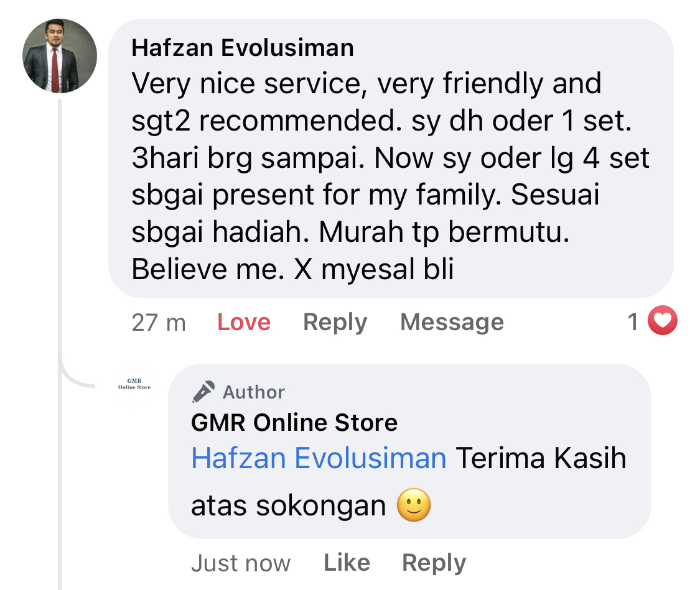Open the GMR Online Store logo avatar
This screenshot has width=700, height=590.
pos(134,384)
